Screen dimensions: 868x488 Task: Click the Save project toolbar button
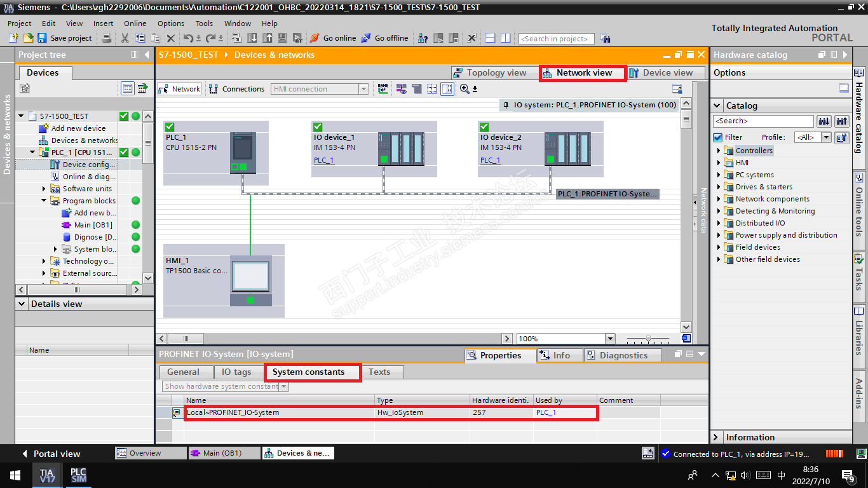65,38
